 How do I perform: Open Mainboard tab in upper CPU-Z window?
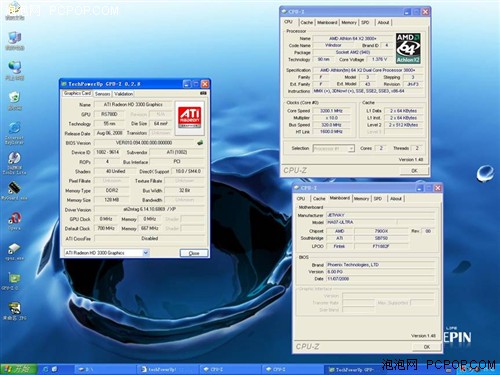click(327, 22)
